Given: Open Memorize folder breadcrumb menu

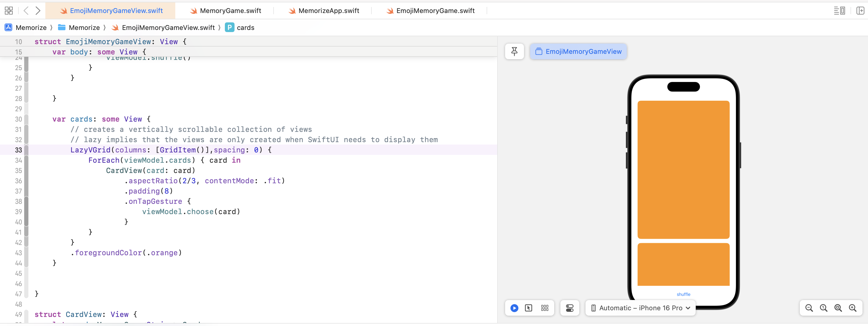Looking at the screenshot, I should click(x=84, y=28).
